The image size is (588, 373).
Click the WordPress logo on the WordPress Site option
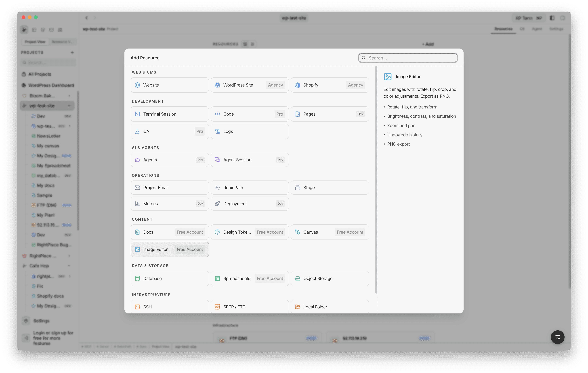tap(217, 85)
